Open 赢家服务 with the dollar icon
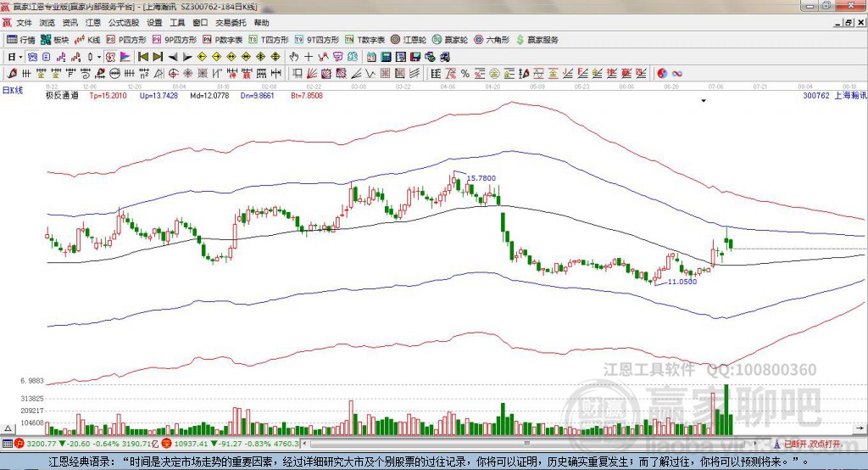This screenshot has height=470, width=868. [x=537, y=40]
